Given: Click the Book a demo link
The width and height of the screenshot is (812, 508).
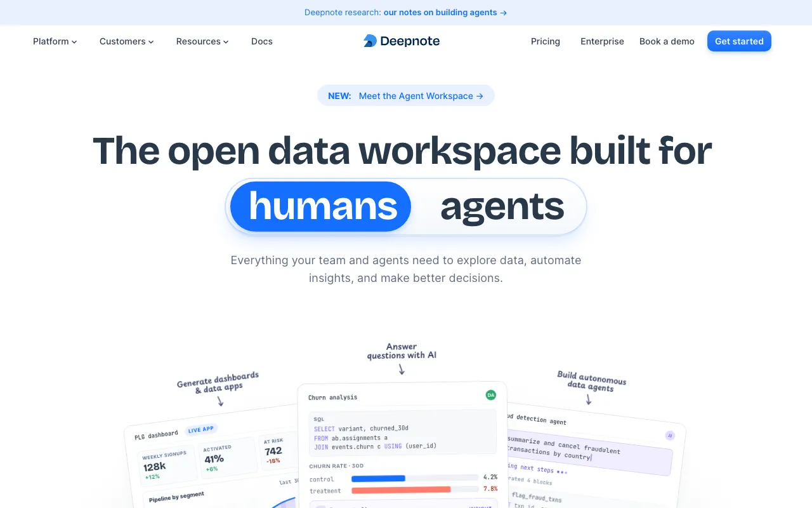Looking at the screenshot, I should point(667,41).
